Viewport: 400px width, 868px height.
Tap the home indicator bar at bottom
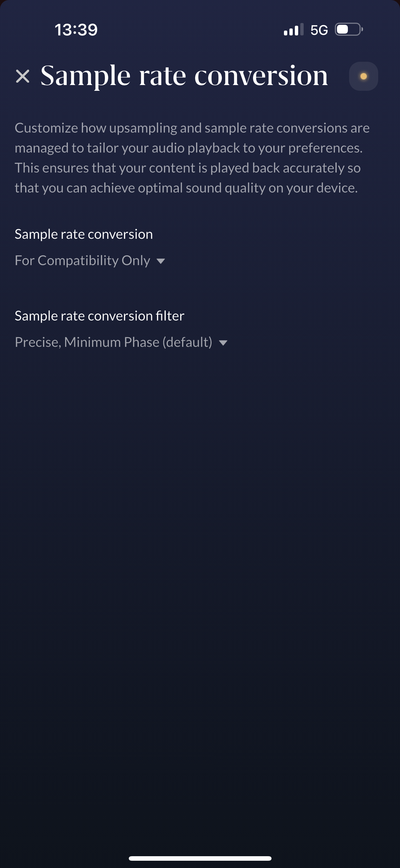pyautogui.click(x=200, y=858)
